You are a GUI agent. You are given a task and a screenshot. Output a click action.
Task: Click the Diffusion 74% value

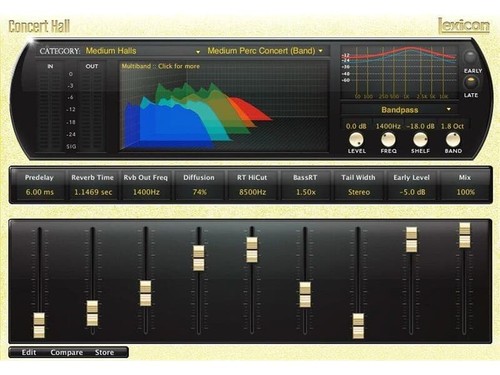[199, 192]
